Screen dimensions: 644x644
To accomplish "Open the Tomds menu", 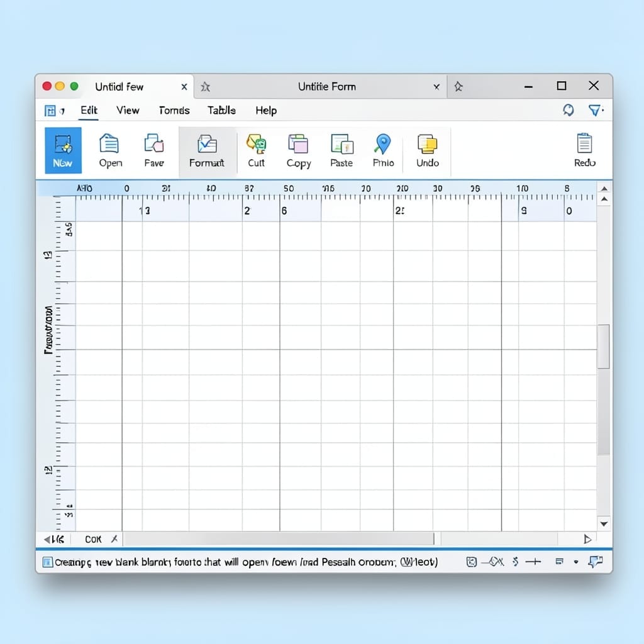I will (174, 111).
